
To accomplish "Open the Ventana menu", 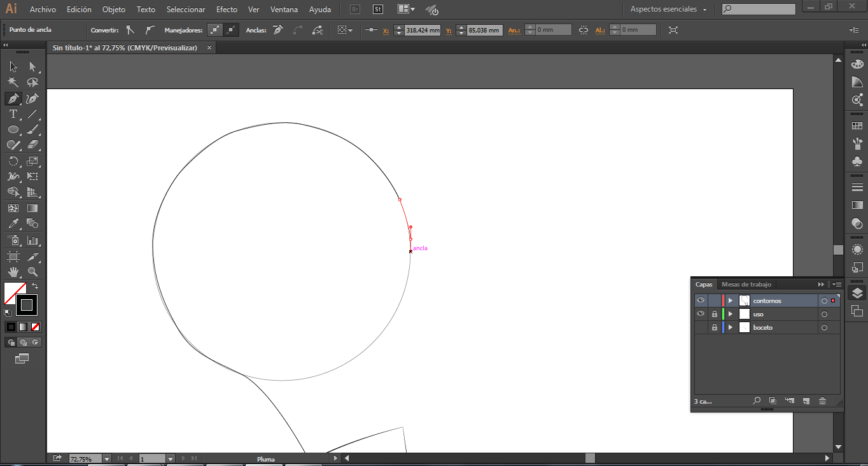I will click(x=283, y=10).
